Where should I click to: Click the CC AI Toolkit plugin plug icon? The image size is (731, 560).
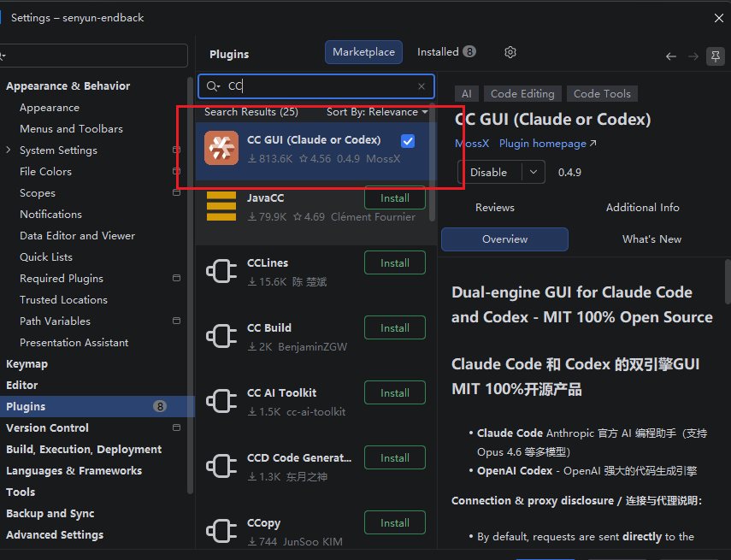click(x=221, y=401)
